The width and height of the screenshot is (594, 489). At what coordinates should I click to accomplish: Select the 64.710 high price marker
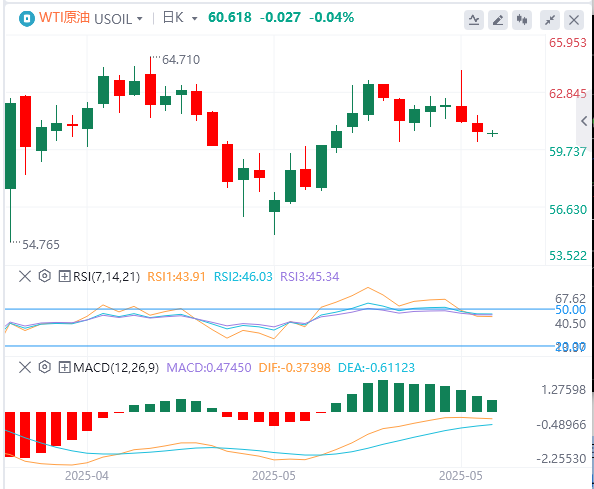(x=181, y=60)
